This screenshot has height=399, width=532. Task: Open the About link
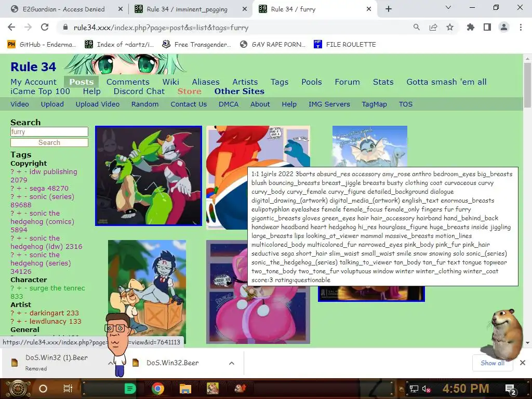tap(260, 104)
